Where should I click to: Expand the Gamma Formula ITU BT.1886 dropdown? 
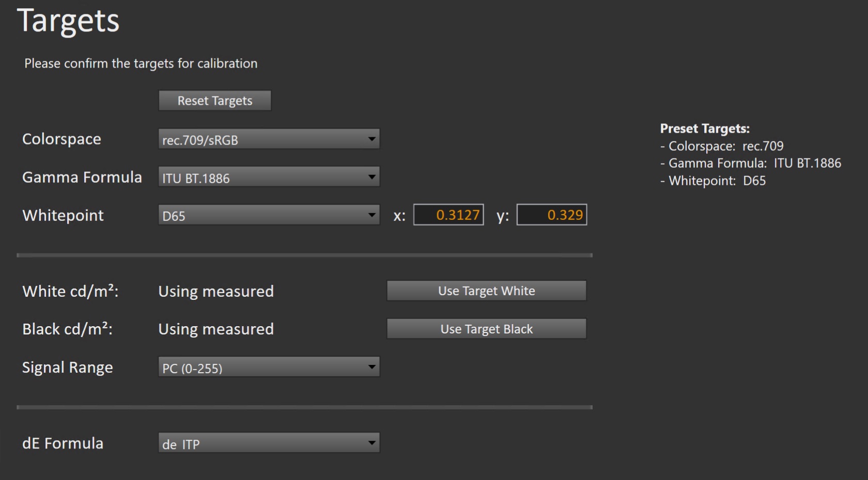[x=269, y=177]
